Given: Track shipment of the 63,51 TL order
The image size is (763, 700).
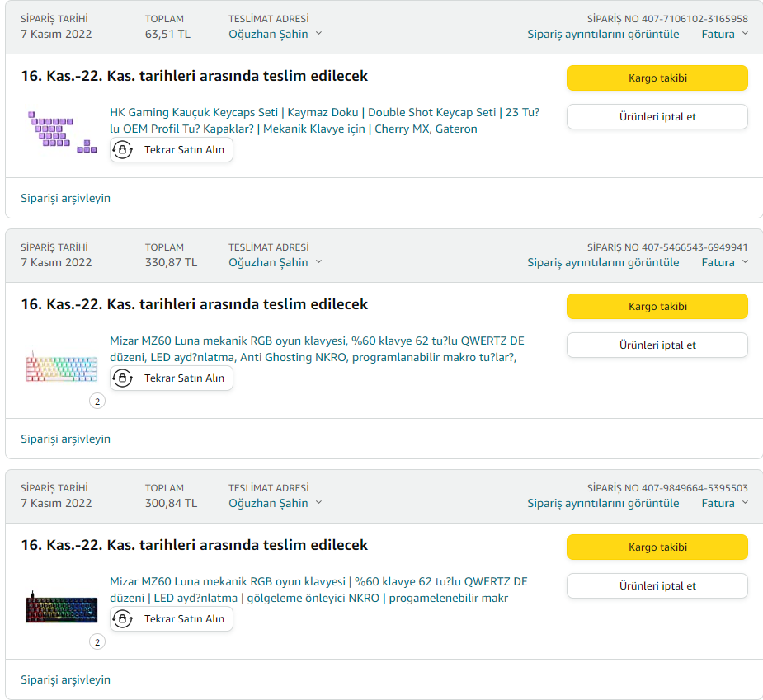Looking at the screenshot, I should (657, 78).
